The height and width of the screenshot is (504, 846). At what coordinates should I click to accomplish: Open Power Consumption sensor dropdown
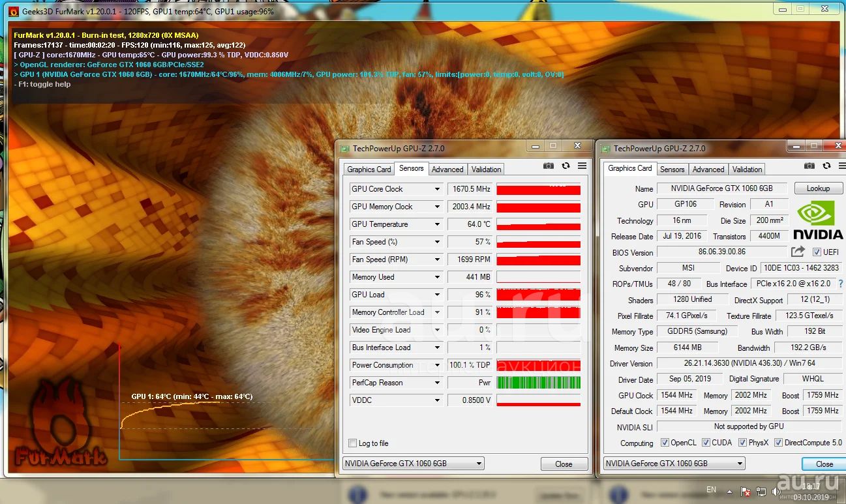tap(437, 365)
